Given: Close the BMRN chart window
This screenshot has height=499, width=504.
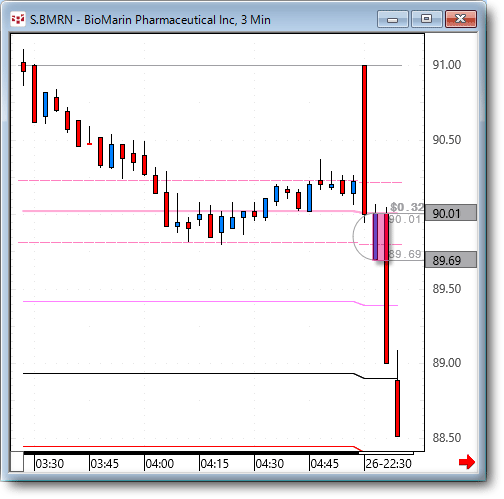Looking at the screenshot, I should pyautogui.click(x=461, y=19).
